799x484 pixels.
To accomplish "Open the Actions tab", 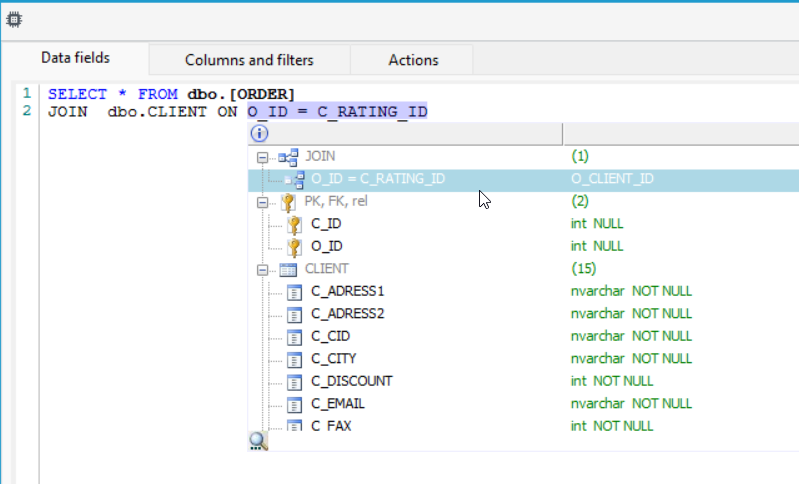I will click(x=413, y=60).
